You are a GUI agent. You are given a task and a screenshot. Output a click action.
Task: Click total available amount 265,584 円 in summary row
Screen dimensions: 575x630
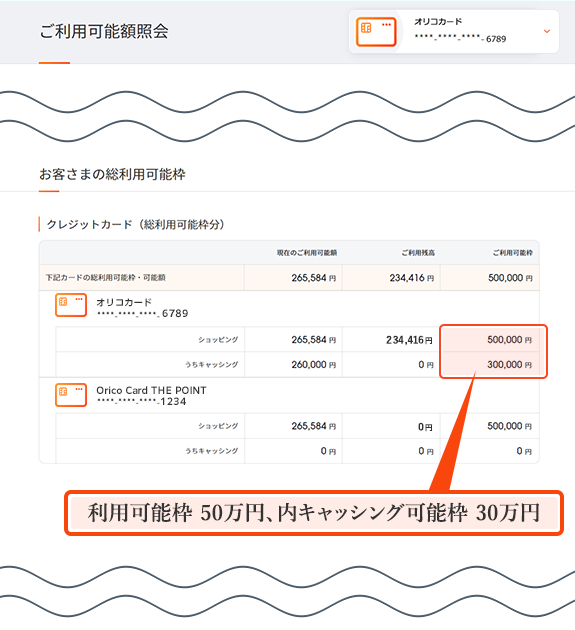point(314,278)
